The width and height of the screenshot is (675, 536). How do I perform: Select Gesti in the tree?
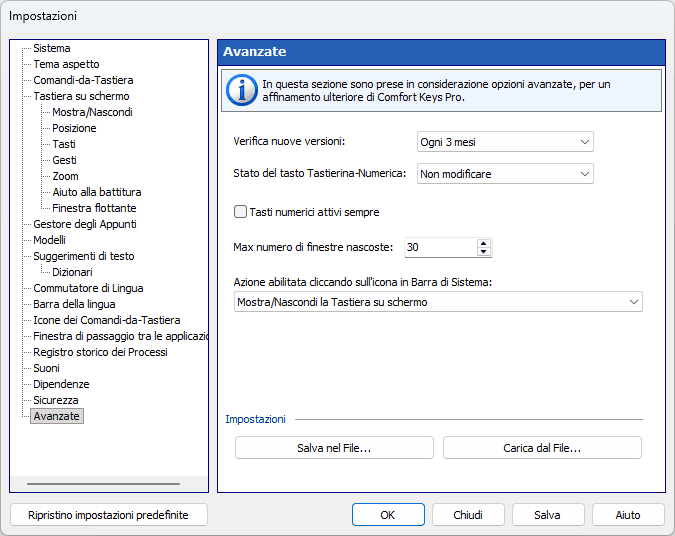click(x=64, y=160)
